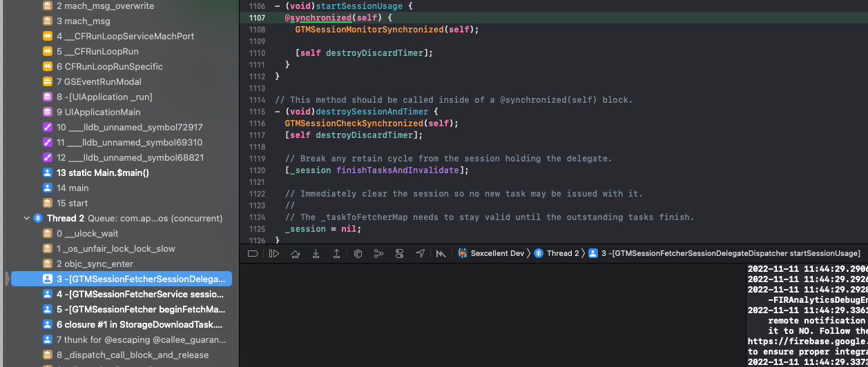
Task: Click line number 1107 in gutter
Action: point(256,17)
